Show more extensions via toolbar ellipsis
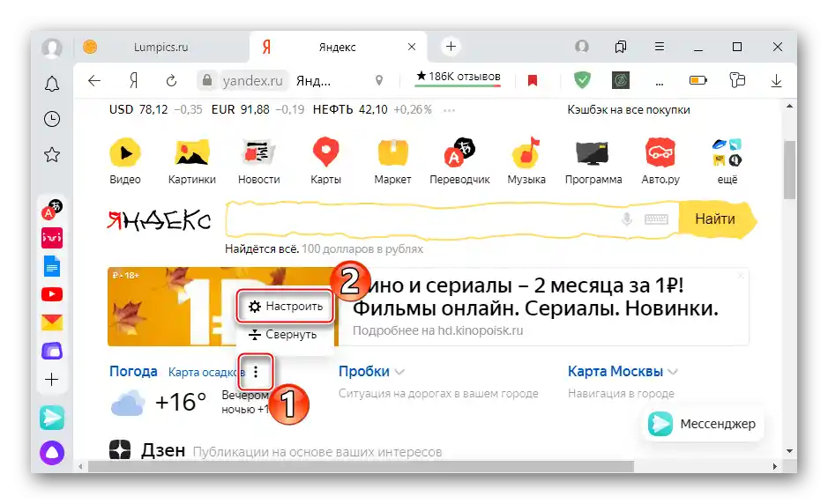This screenshot has height=504, width=828. [660, 82]
